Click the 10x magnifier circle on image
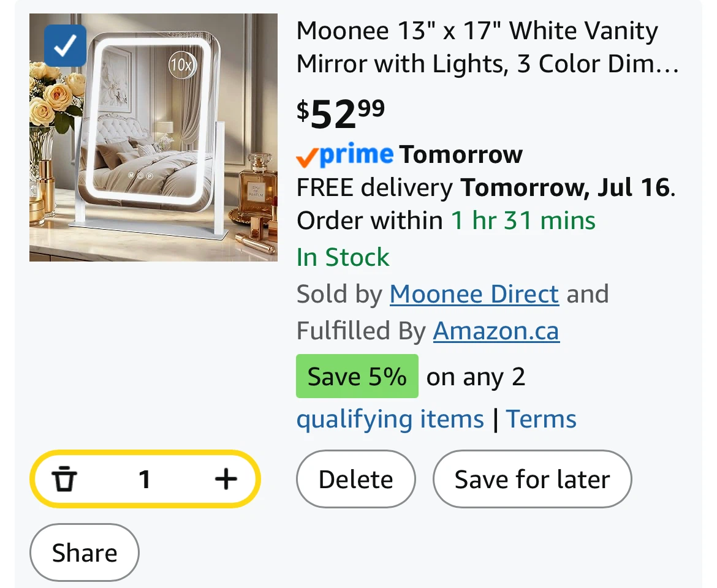Screen dimensions: 717x588 [182, 66]
